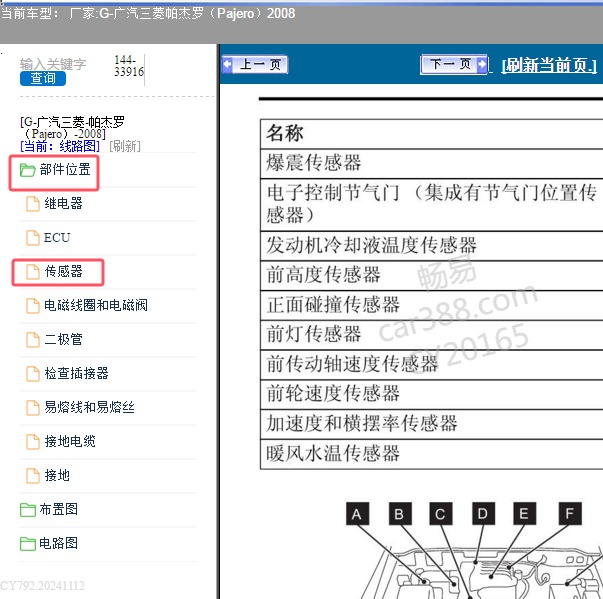Click the document icon next to 继电器
The height and width of the screenshot is (599, 603).
coord(33,204)
